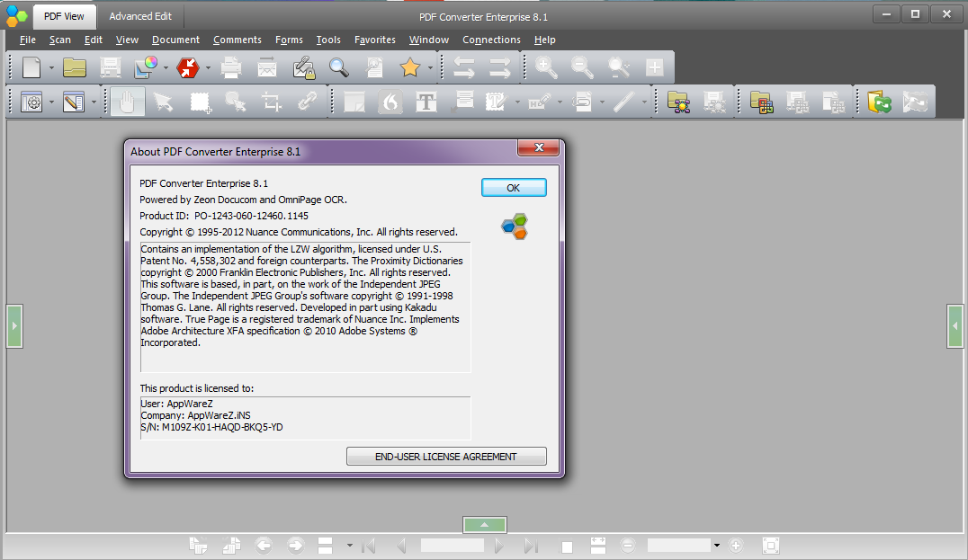
Task: Open dropdown arrow beside Favorites star
Action: (x=430, y=67)
